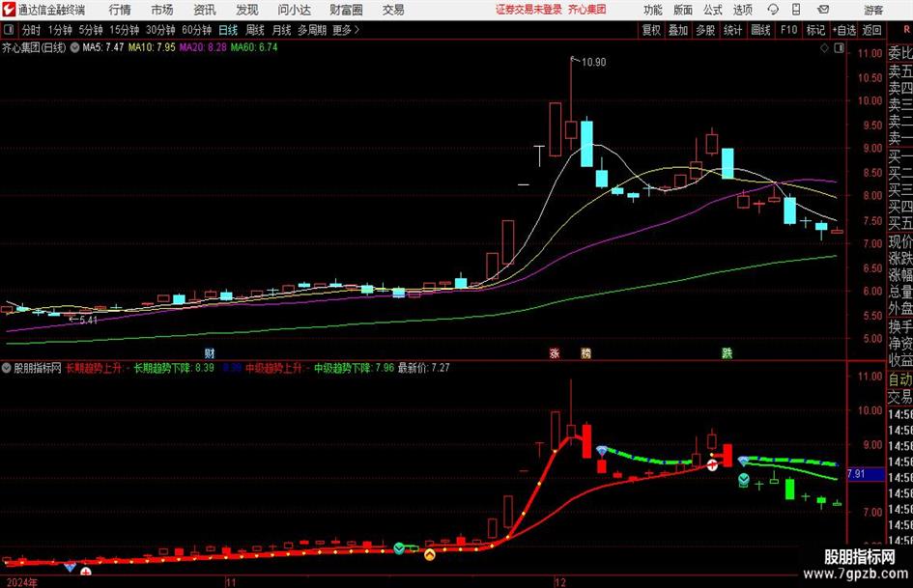The height and width of the screenshot is (588, 913).
Task: Click the 证券交易未登录 login link
Action: (528, 10)
